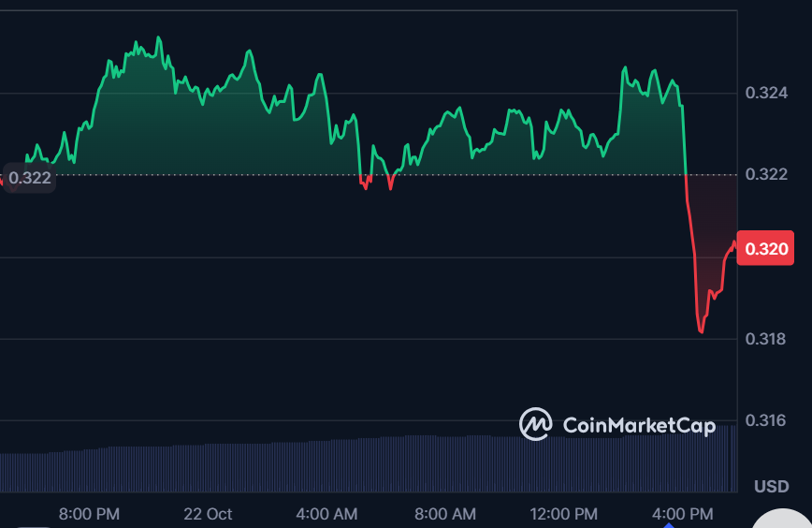Select the grey 0.322 opening price label

coord(29,177)
